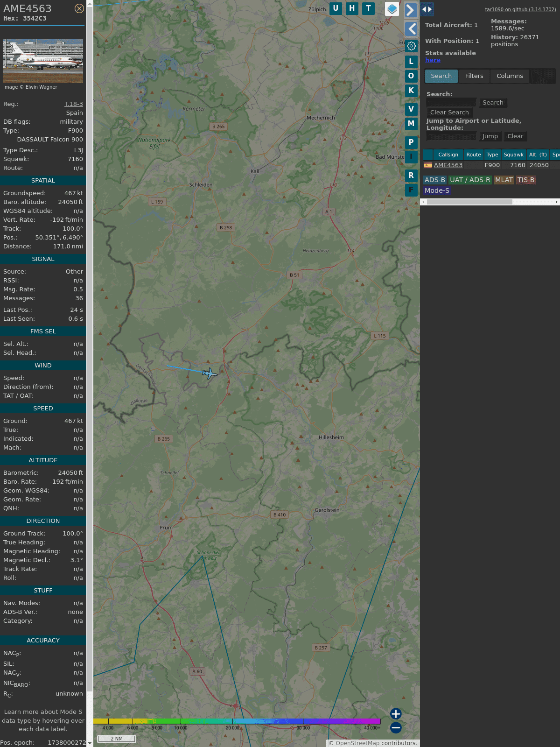This screenshot has height=747, width=560.
Task: Toggle the H map button
Action: coord(352,8)
